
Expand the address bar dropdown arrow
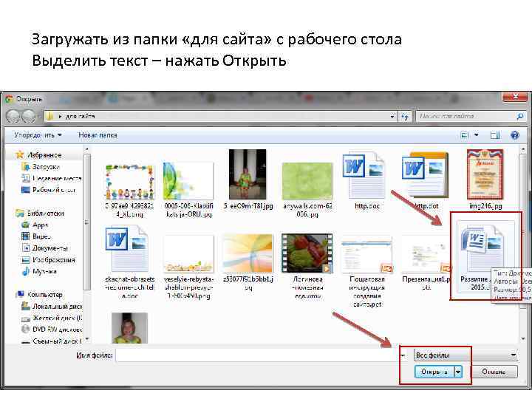coord(392,117)
